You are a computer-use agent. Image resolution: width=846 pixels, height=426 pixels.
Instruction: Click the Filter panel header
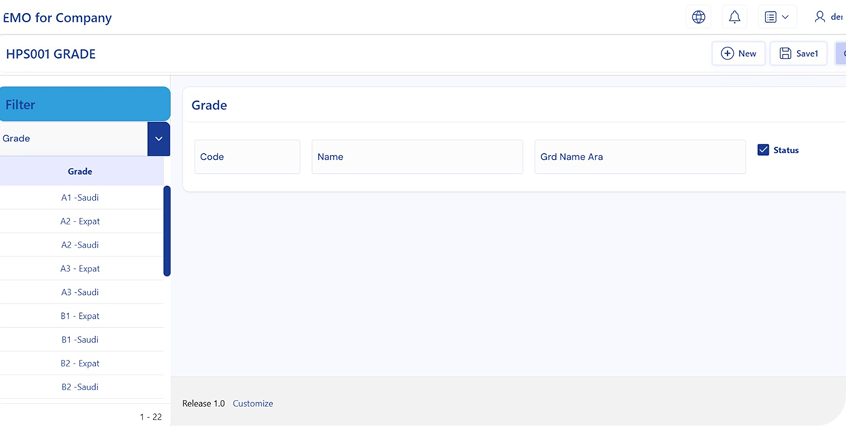click(85, 104)
